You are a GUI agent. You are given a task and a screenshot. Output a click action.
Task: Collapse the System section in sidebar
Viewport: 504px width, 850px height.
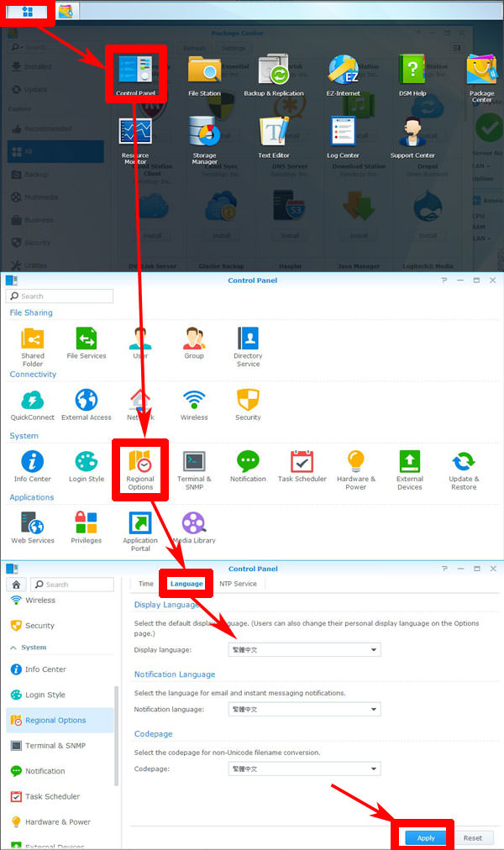[x=13, y=648]
